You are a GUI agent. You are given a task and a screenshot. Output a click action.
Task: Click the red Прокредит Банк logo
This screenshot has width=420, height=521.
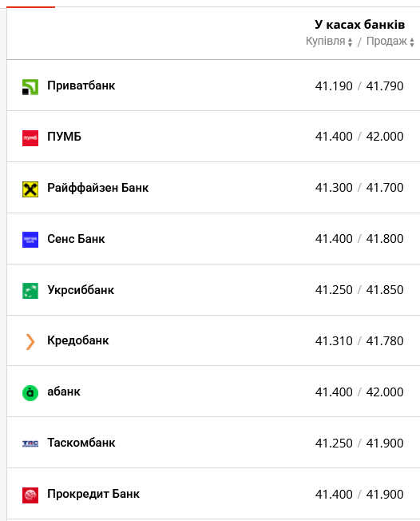click(x=30, y=495)
